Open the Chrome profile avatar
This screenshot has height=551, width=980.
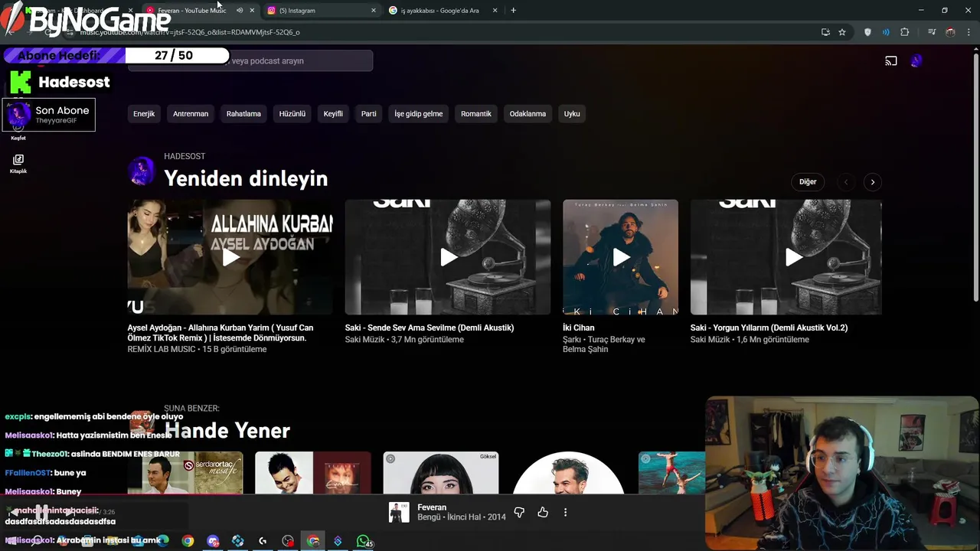950,32
